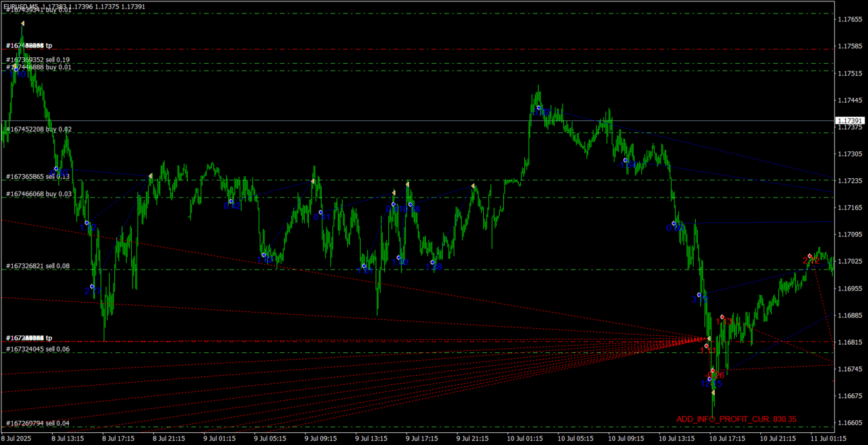The image size is (868, 445).
Task: Click the 8 Jul 17:15 time label
Action: pos(118,438)
